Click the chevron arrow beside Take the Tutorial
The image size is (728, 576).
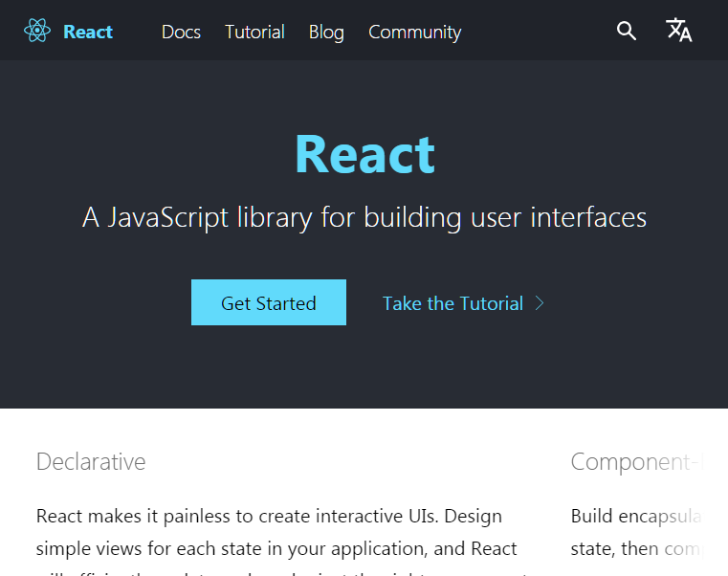click(540, 303)
